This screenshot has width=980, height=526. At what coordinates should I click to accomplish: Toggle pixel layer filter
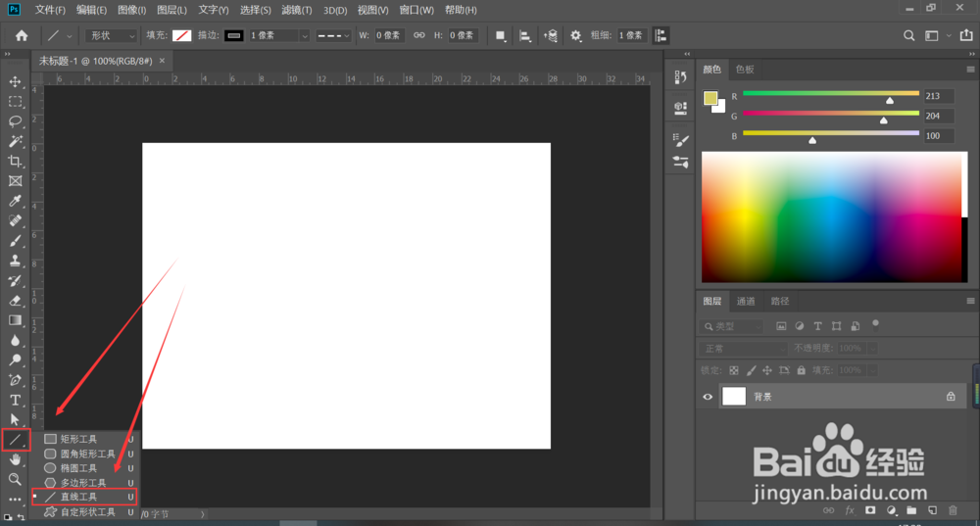781,326
